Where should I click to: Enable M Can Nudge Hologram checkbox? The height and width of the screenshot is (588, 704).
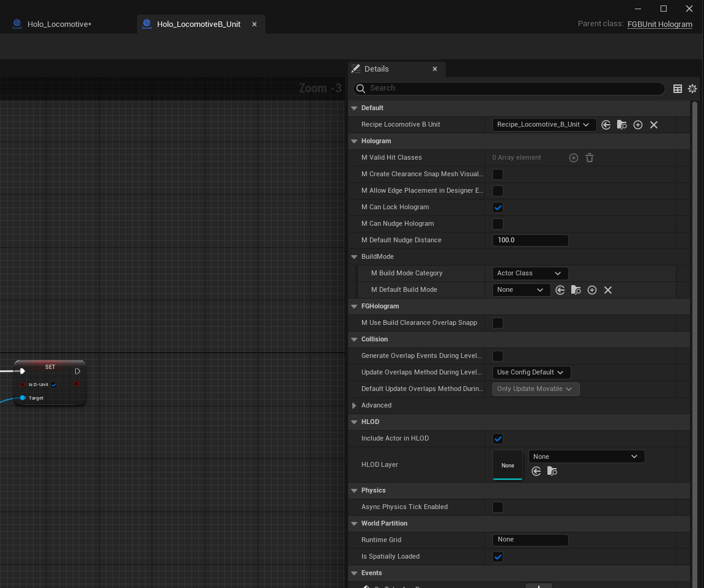coord(498,224)
